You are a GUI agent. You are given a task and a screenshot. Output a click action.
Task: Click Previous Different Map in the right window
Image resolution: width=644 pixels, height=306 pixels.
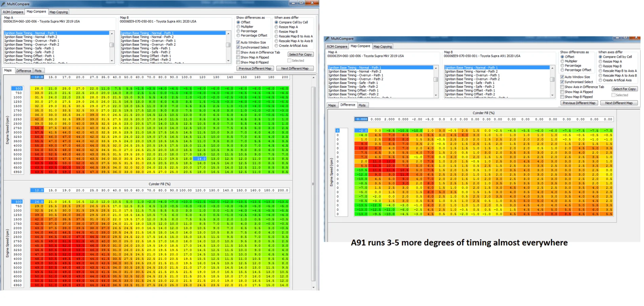pos(579,103)
